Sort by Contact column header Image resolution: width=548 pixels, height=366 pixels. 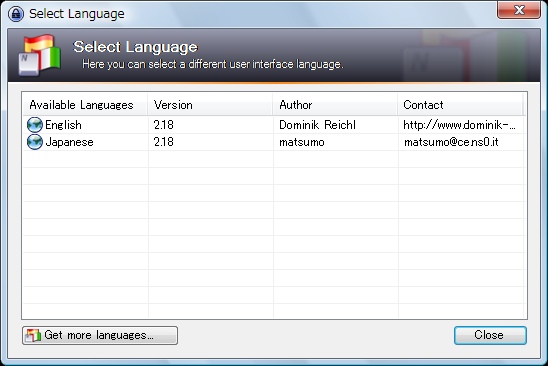click(461, 105)
